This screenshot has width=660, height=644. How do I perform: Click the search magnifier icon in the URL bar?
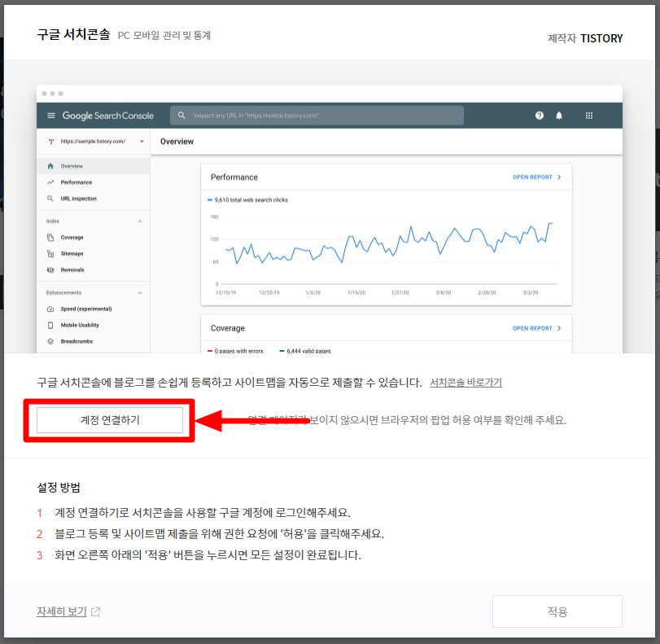pyautogui.click(x=181, y=116)
